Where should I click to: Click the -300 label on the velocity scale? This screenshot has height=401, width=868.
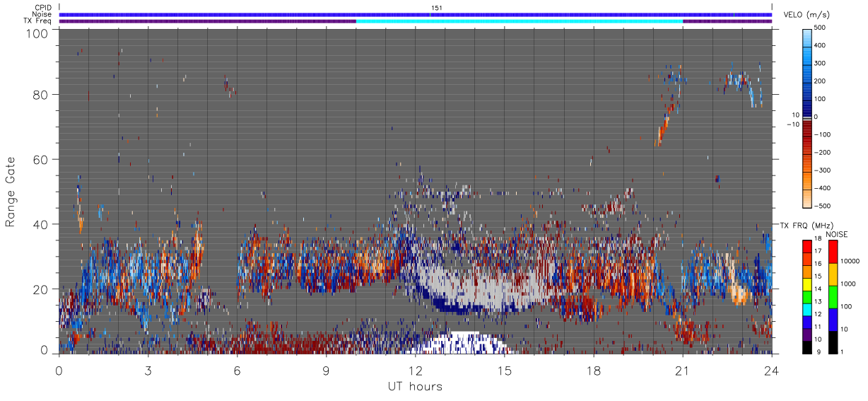point(823,170)
